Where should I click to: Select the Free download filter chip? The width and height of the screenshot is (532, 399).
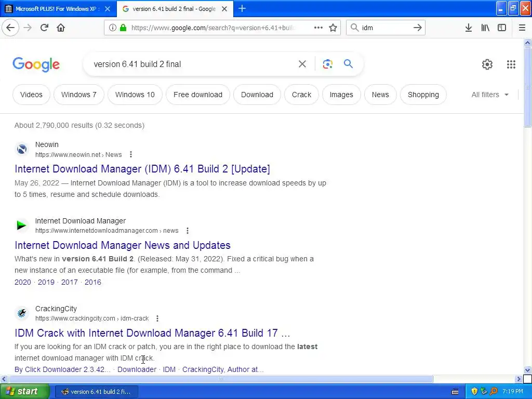pyautogui.click(x=198, y=95)
